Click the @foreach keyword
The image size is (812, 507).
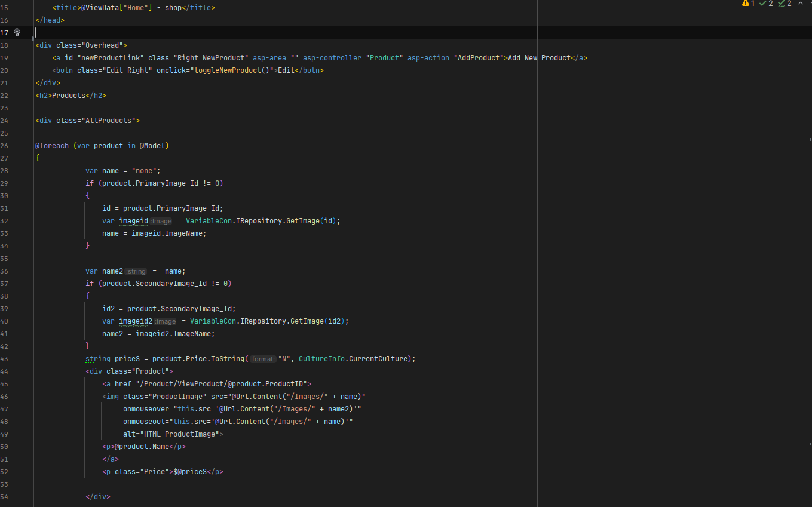(x=52, y=146)
